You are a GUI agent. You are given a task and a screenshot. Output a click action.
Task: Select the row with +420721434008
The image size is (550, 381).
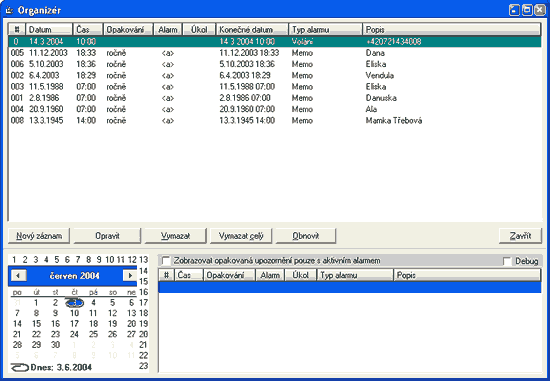275,41
